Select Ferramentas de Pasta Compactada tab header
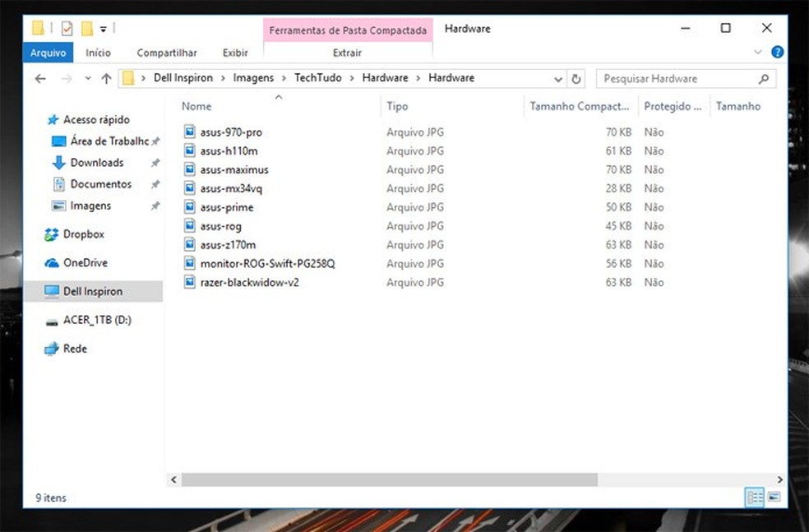Image resolution: width=809 pixels, height=532 pixels. point(348,30)
